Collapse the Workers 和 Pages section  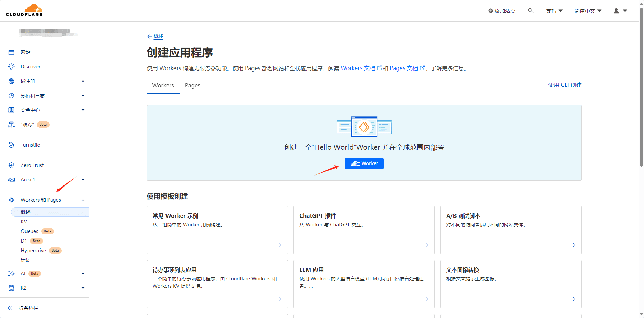(83, 200)
